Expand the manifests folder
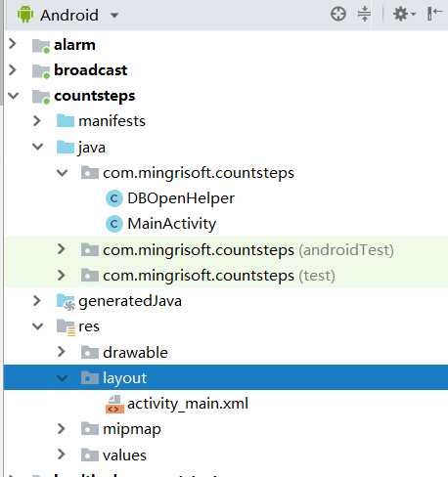The image size is (448, 477). click(37, 121)
